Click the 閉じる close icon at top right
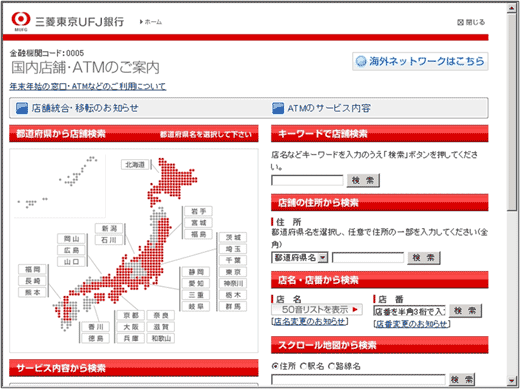 [460, 22]
